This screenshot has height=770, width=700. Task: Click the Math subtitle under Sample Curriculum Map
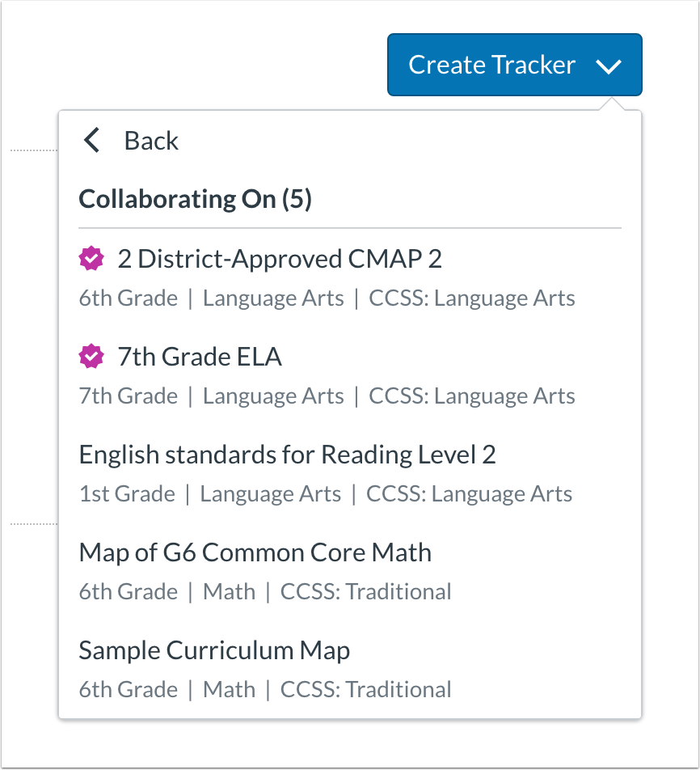point(229,690)
